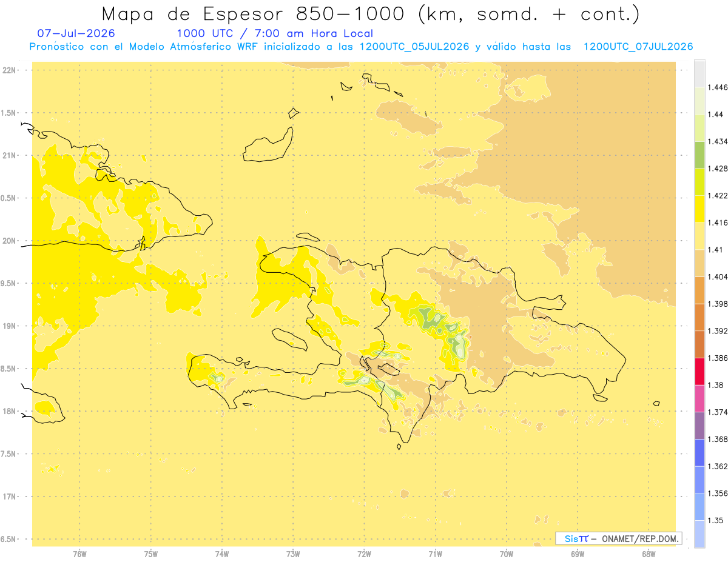Select the '1.392' legend value
Image resolution: width=728 pixels, height=562 pixels.
click(718, 331)
